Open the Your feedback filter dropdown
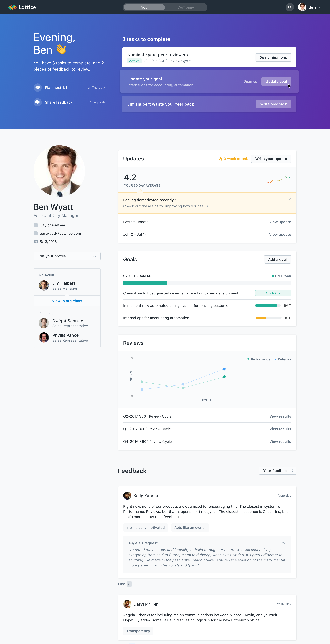Viewport: 330px width, 644px height. click(x=278, y=471)
